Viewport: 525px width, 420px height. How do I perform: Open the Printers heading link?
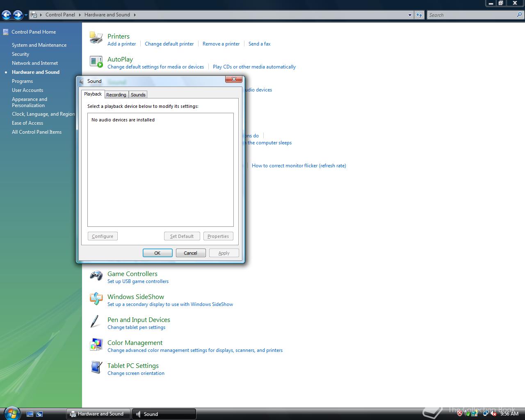[119, 36]
